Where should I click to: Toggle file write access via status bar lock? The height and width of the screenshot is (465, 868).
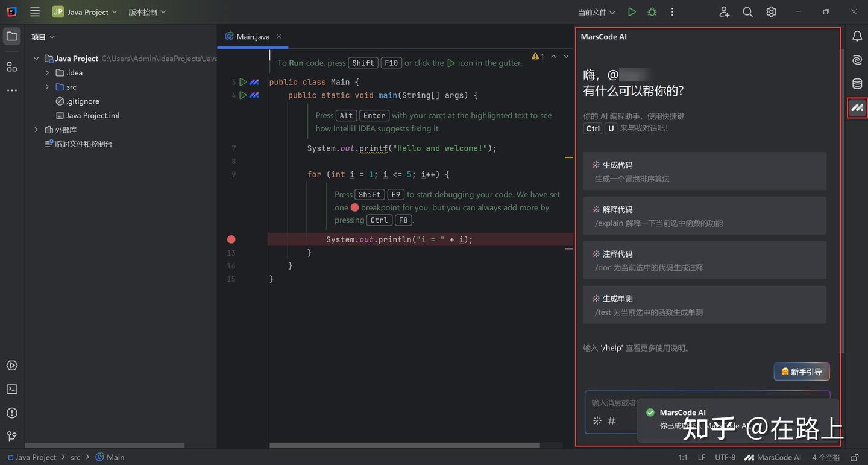pyautogui.click(x=854, y=457)
